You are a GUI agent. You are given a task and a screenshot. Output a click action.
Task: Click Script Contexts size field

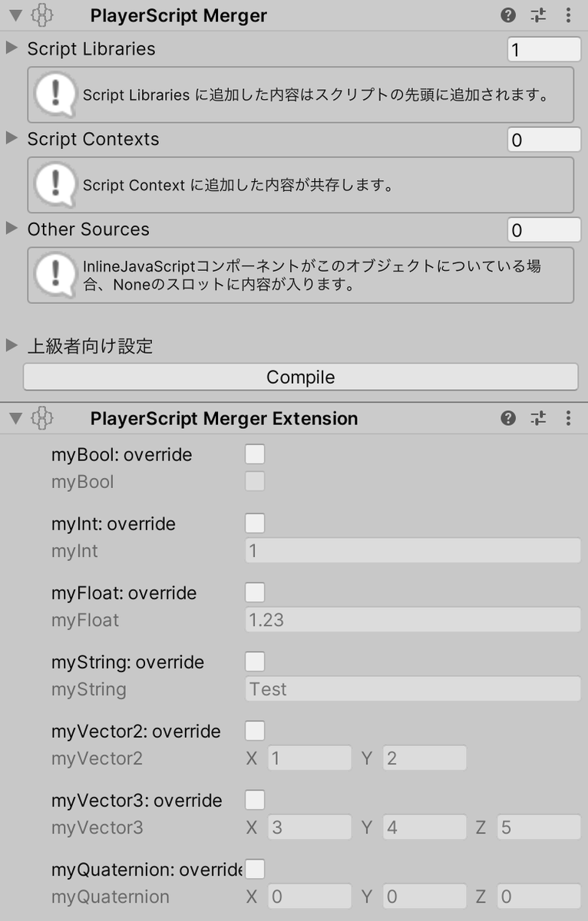point(544,140)
